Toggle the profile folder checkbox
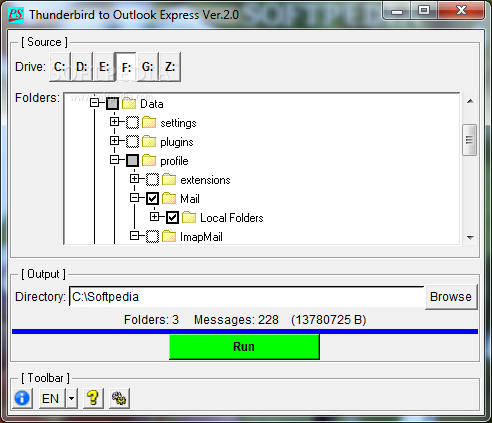Image resolution: width=492 pixels, height=423 pixels. pos(132,161)
